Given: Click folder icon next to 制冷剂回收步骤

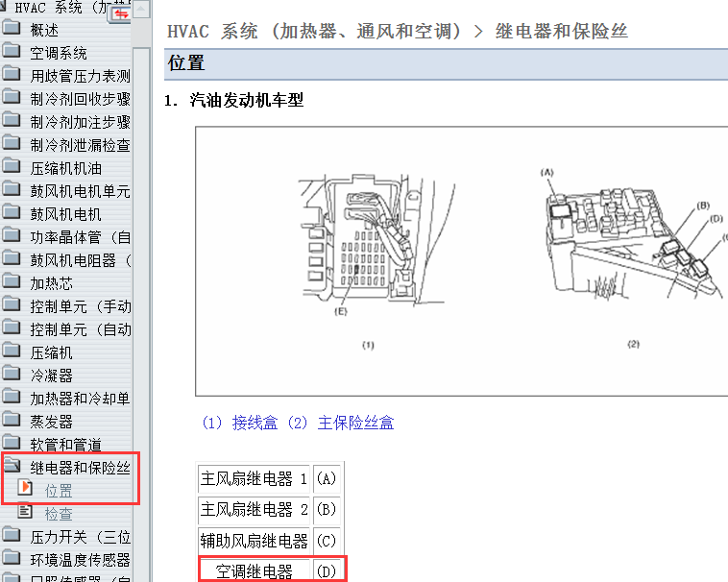Looking at the screenshot, I should (x=12, y=97).
